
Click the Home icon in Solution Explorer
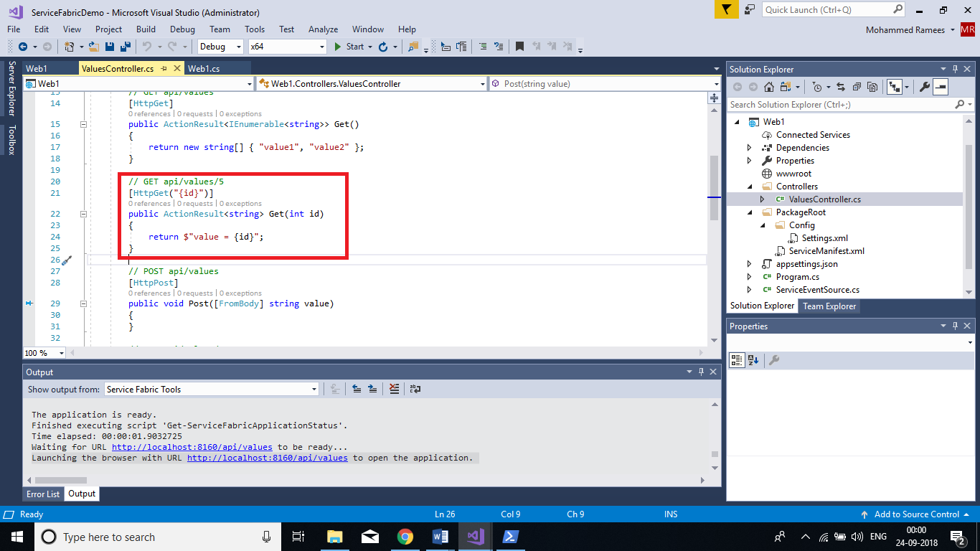pyautogui.click(x=768, y=87)
